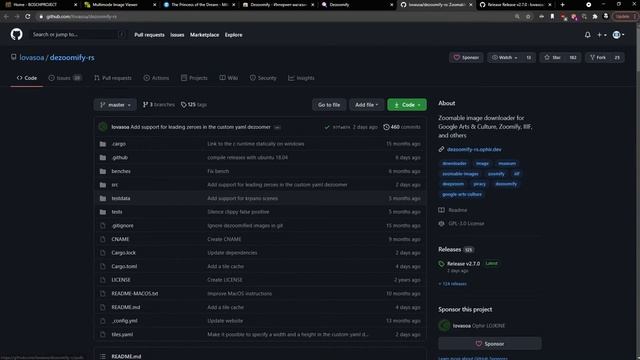Image resolution: width=640 pixels, height=360 pixels.
Task: Click the google-arts-culture topic tag
Action: coord(462,194)
